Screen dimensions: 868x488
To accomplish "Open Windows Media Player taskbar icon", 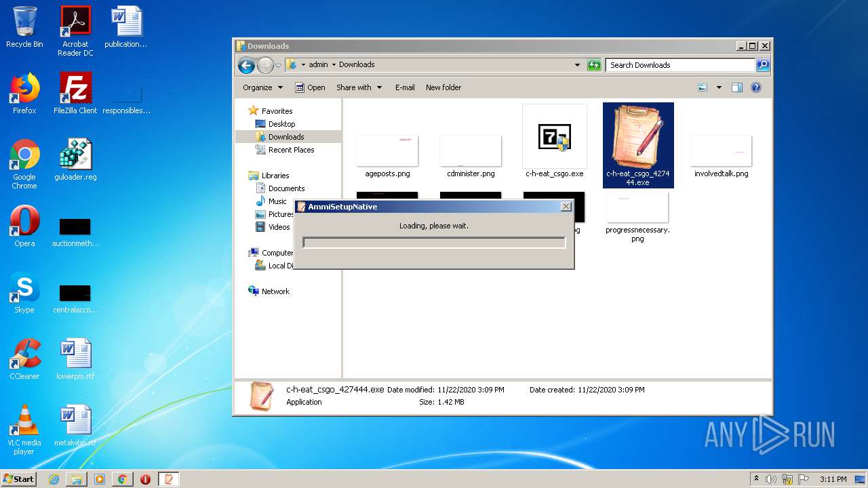I will pos(100,479).
